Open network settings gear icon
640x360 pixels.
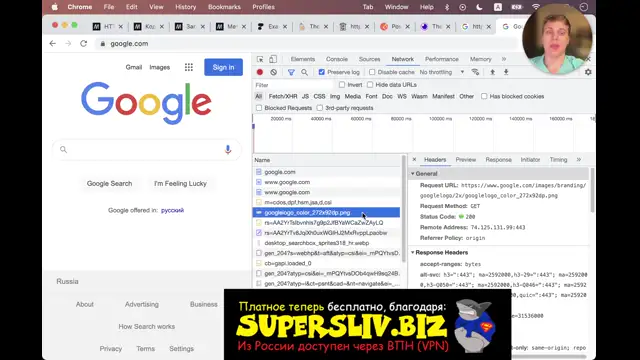click(588, 72)
